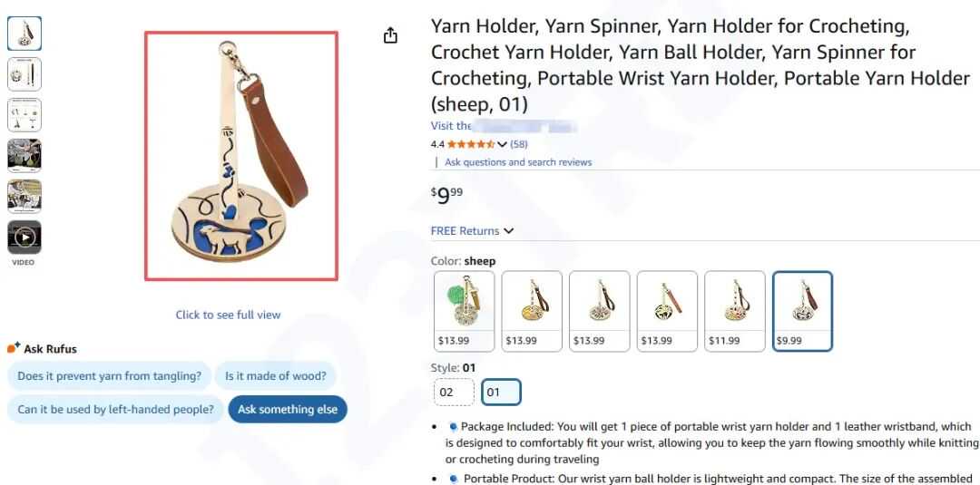
Task: Select style option 01
Action: coord(501,393)
